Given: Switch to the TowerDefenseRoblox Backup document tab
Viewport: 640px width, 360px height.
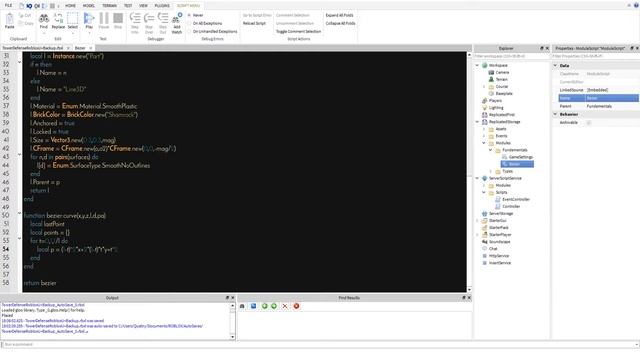Looking at the screenshot, I should (33, 48).
